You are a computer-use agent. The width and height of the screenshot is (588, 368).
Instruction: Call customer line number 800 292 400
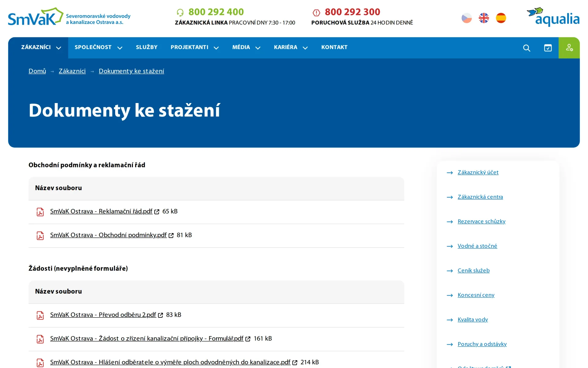(x=216, y=12)
